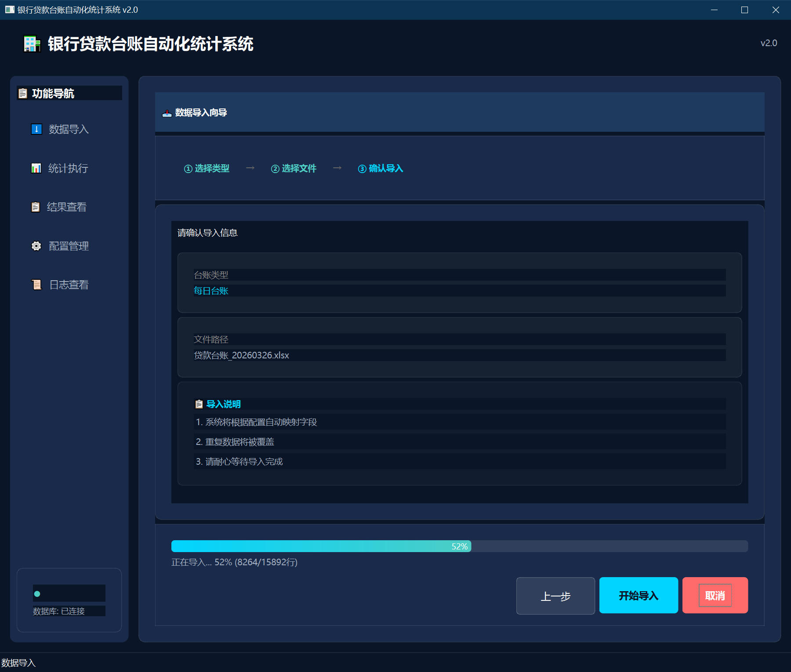Cancel the import with 取消 button
791x672 pixels.
click(715, 596)
